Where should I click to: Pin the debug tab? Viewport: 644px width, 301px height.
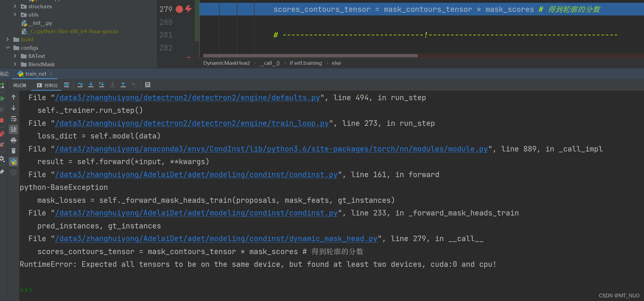[x=2, y=172]
